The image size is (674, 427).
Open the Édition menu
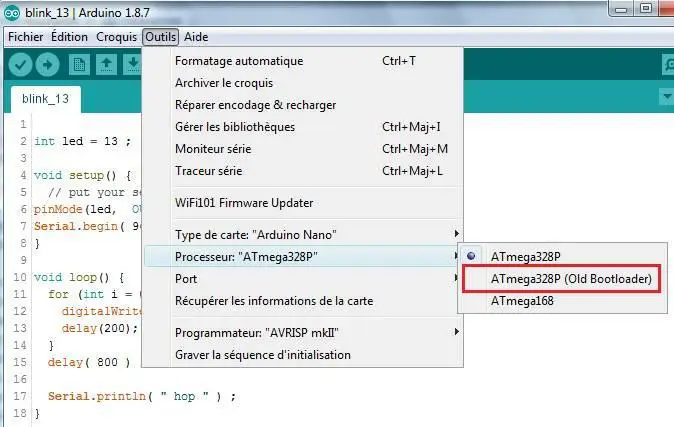pyautogui.click(x=69, y=37)
